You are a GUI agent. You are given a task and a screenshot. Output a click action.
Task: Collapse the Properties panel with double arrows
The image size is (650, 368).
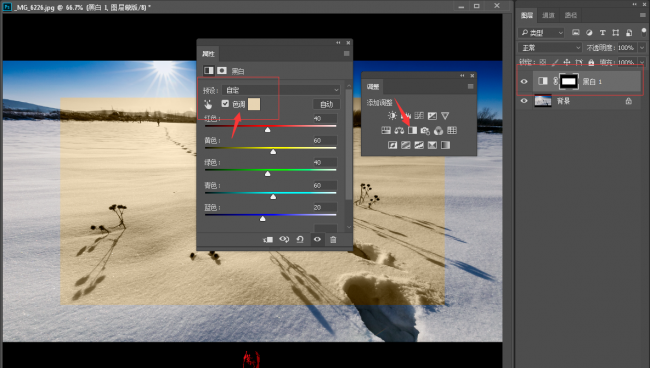[338, 42]
